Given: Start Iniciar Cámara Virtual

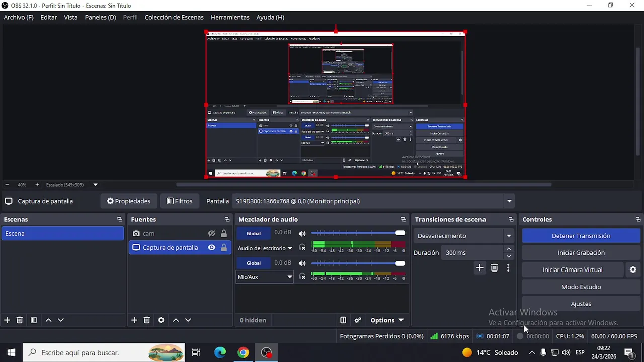Looking at the screenshot, I should [573, 270].
